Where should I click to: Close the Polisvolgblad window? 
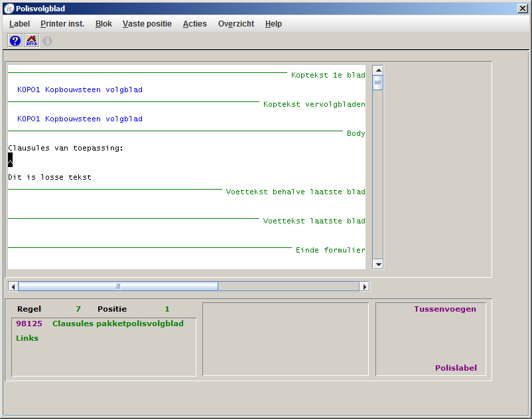coord(523,9)
